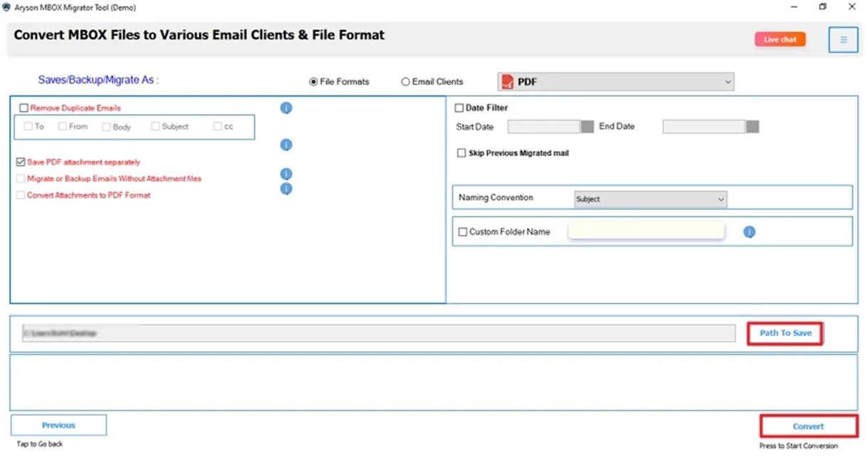The height and width of the screenshot is (463, 868).
Task: Click the Path To Save button
Action: pos(785,333)
